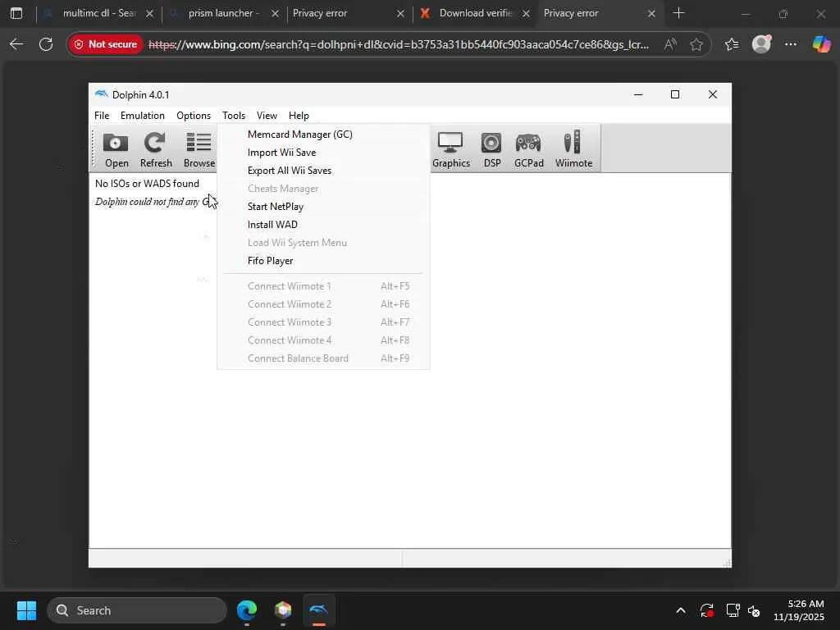840x630 pixels.
Task: Open the Graphics settings icon
Action: (450, 149)
